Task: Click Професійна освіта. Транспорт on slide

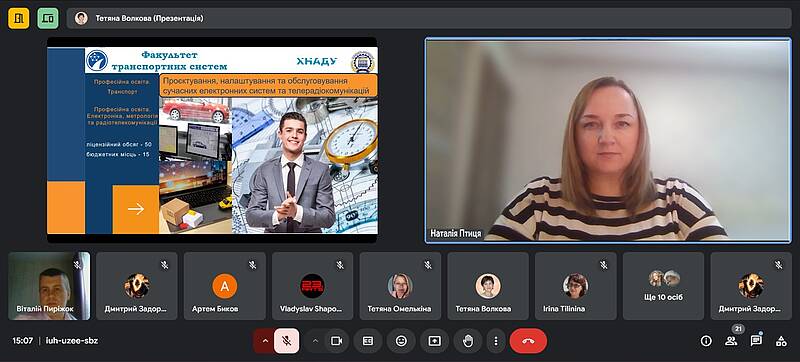Action: 122,87
